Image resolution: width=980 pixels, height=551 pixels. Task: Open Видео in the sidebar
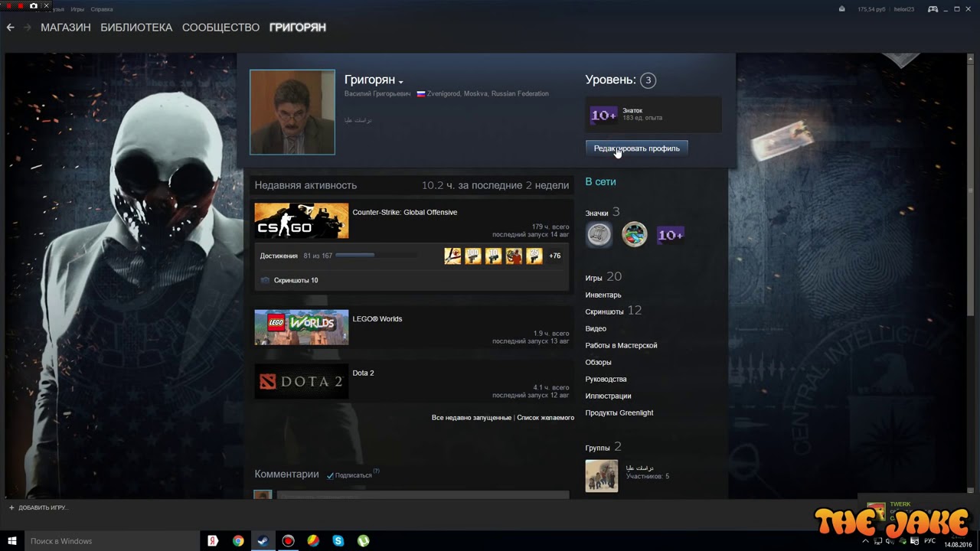596,328
